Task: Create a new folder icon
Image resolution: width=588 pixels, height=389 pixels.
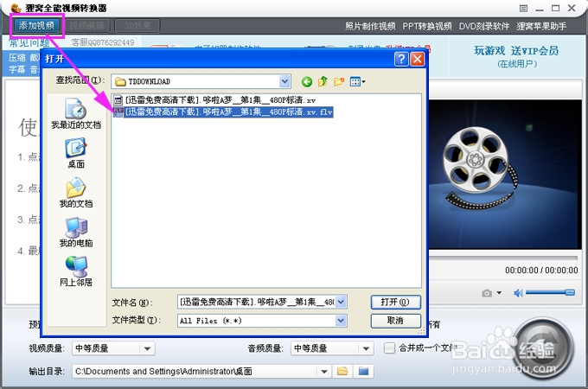Action: (339, 81)
